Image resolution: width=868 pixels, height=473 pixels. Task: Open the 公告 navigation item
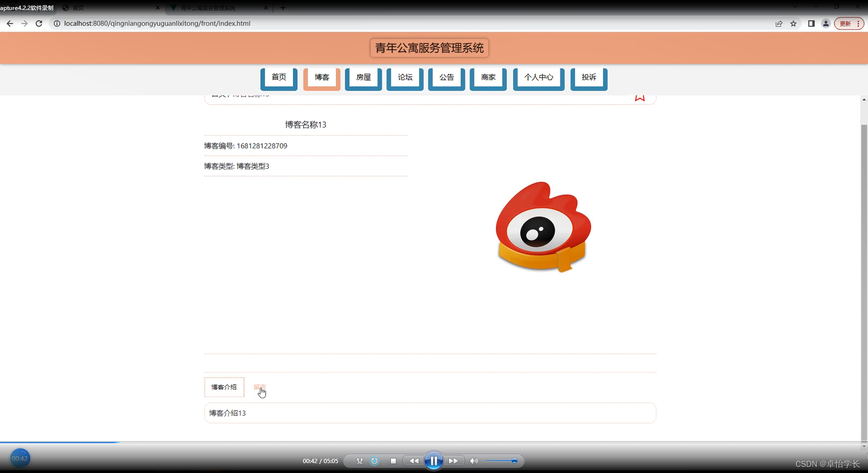pyautogui.click(x=447, y=78)
